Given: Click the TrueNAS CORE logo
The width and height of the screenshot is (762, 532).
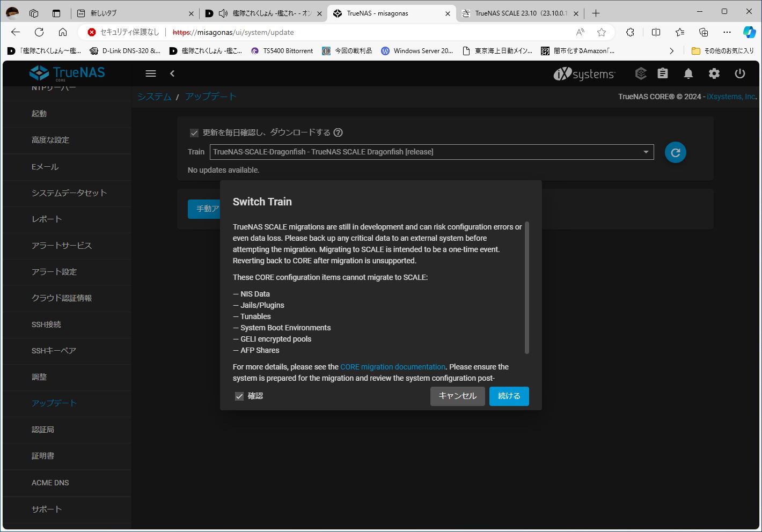Looking at the screenshot, I should (x=67, y=73).
